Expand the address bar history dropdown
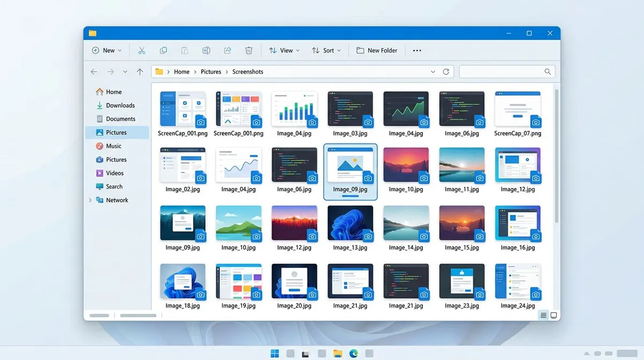The image size is (644, 360). (433, 71)
